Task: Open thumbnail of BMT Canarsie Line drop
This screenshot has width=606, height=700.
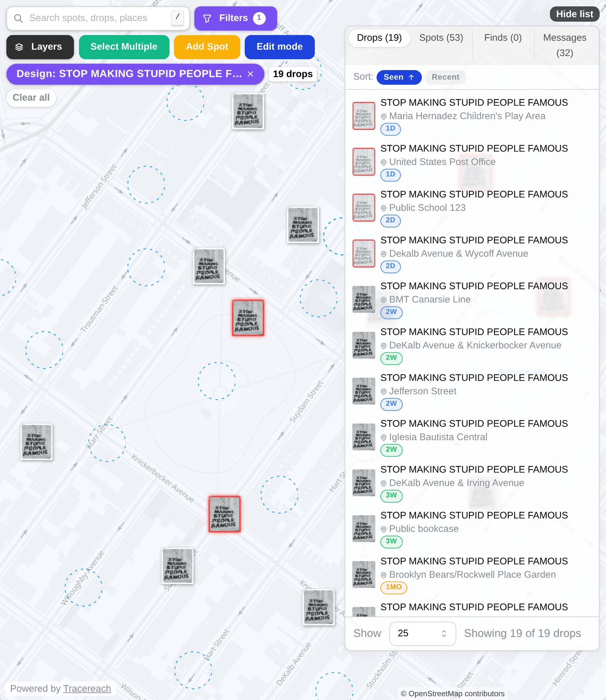Action: (x=364, y=299)
